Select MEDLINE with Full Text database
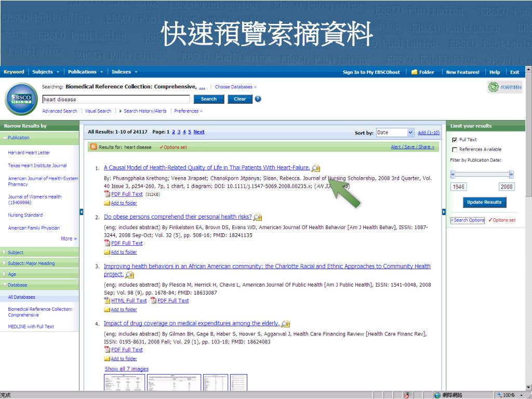This screenshot has width=532, height=399. click(31, 327)
